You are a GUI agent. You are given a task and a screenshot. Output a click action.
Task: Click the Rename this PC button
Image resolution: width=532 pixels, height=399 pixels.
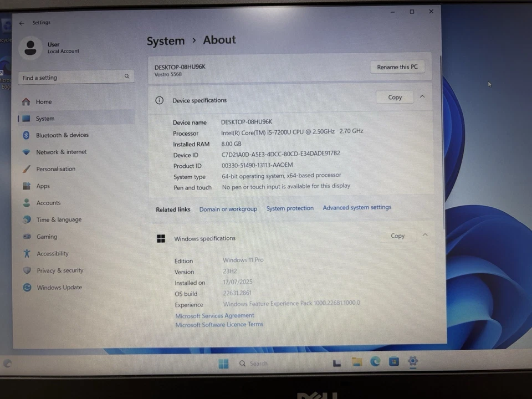(x=397, y=66)
